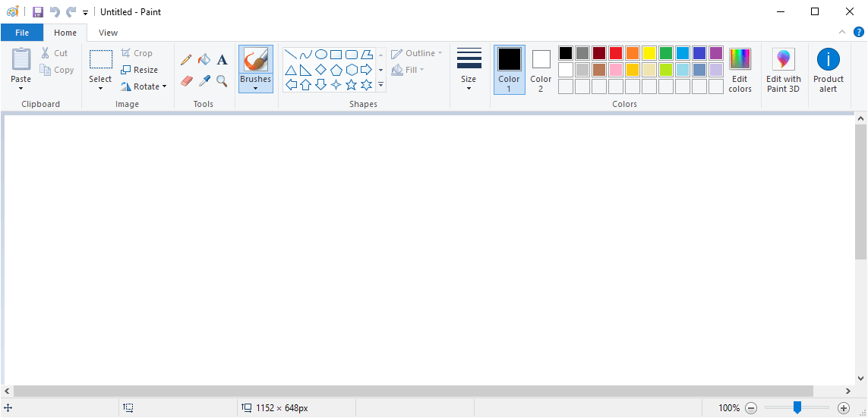Click the zoom slider thumb
The width and height of the screenshot is (868, 418).
[797, 407]
